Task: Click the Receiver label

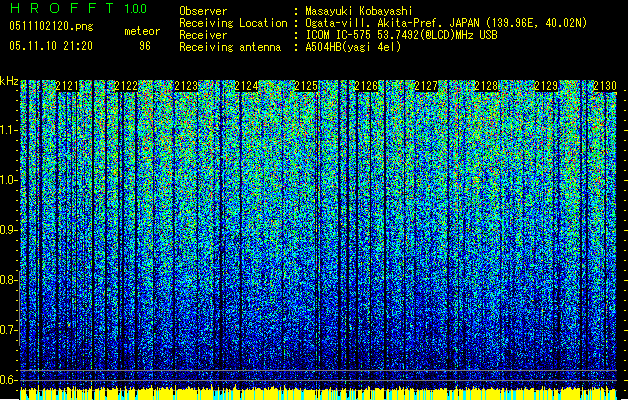Action: pyautogui.click(x=203, y=35)
